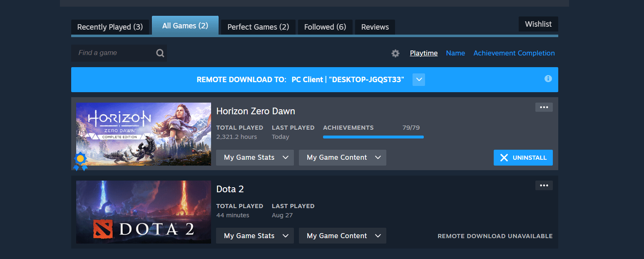This screenshot has width=644, height=259.
Task: Go to the Followed tab
Action: [x=325, y=27]
